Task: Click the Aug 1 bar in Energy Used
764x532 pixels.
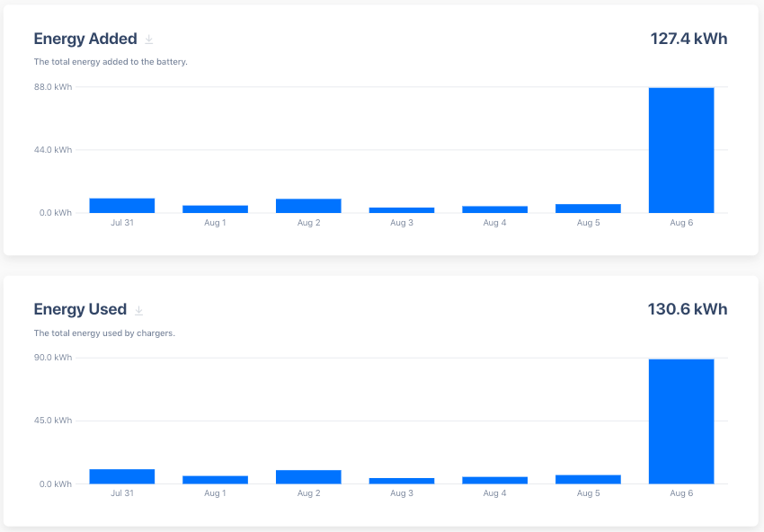Action: point(215,480)
